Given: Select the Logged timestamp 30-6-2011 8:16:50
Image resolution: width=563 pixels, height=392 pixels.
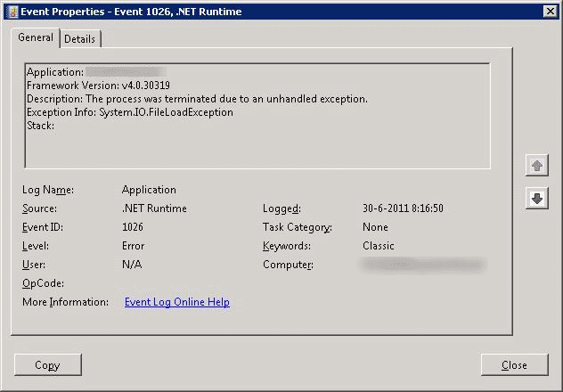Looking at the screenshot, I should [403, 208].
